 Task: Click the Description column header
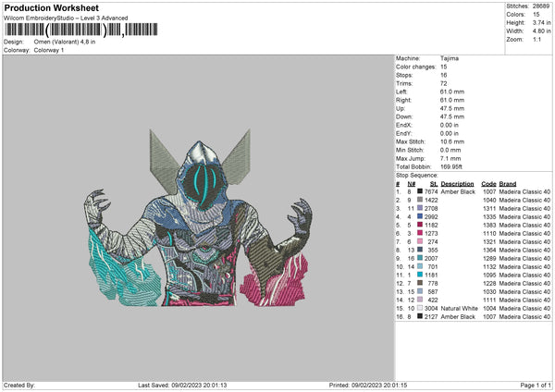(x=458, y=183)
